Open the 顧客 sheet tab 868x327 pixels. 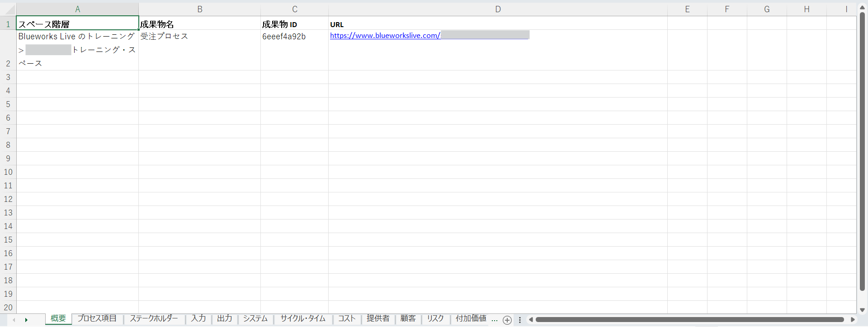pos(408,318)
